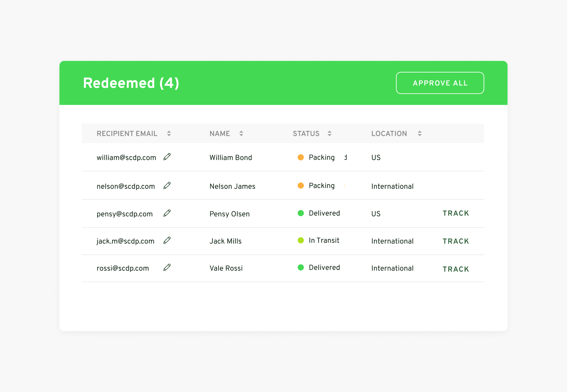Viewport: 567px width, 392px height.
Task: Select Packing status text for Nelson James
Action: [321, 186]
